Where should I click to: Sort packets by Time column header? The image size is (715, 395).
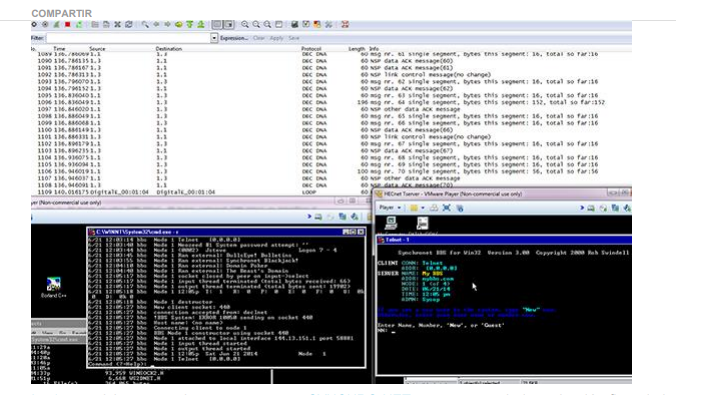pyautogui.click(x=59, y=48)
